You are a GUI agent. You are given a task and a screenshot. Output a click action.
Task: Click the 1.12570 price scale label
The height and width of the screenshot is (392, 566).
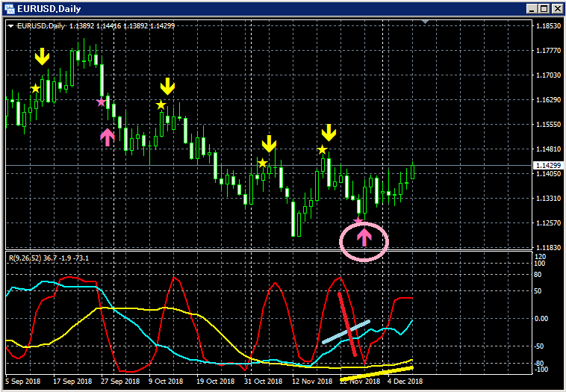click(x=548, y=223)
